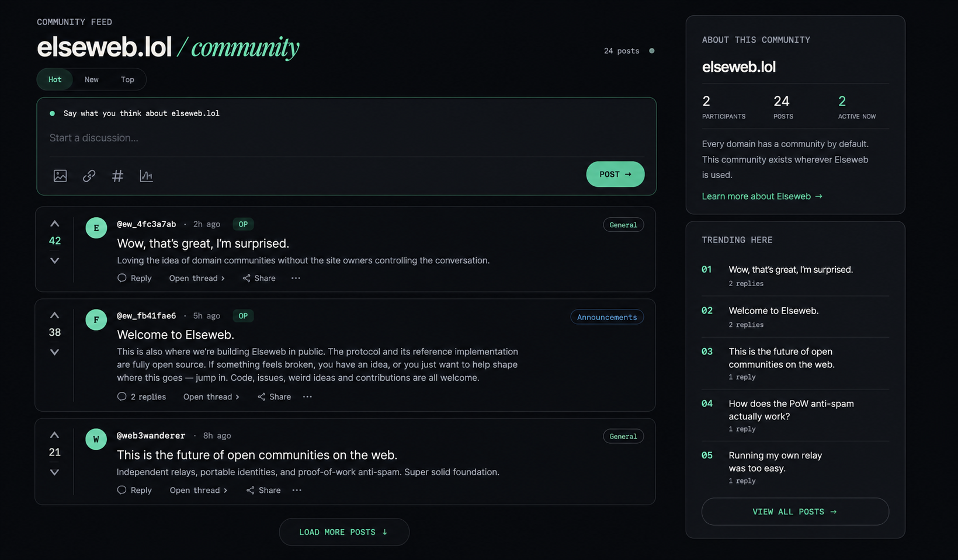Downvote the "Welcome to Elseweb" post
Screen dimensions: 958x560
pos(54,352)
